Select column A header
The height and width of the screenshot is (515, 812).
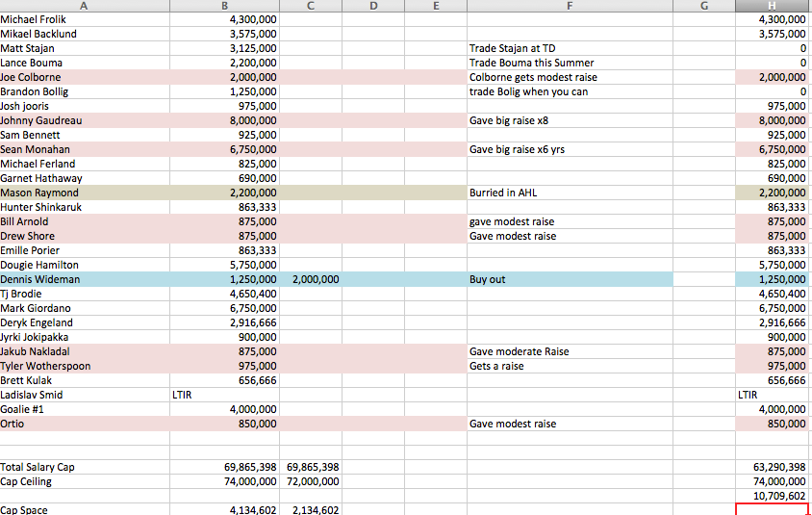point(85,6)
